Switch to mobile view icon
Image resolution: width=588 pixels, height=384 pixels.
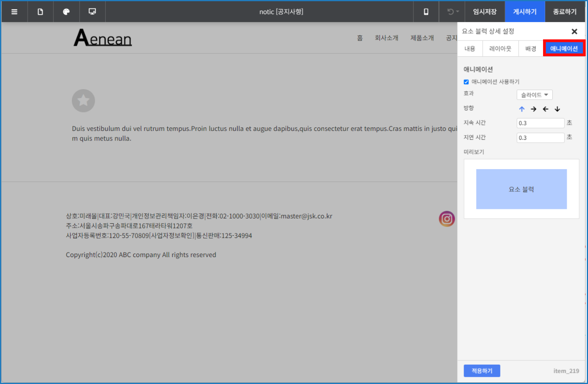tap(426, 12)
